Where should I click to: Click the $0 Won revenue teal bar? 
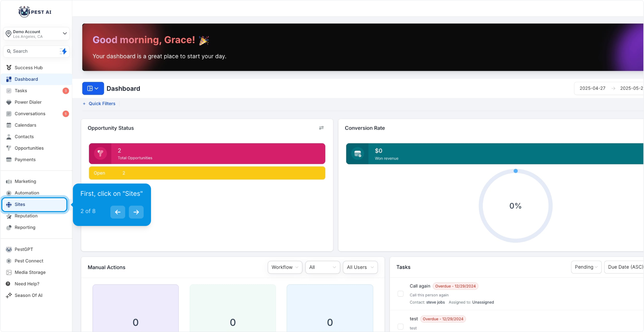click(495, 154)
